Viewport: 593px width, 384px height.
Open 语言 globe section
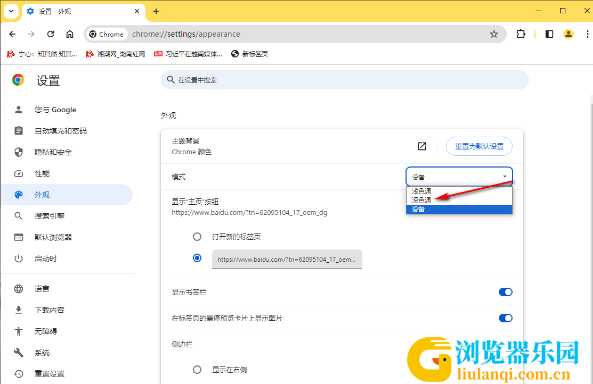[x=67, y=289]
